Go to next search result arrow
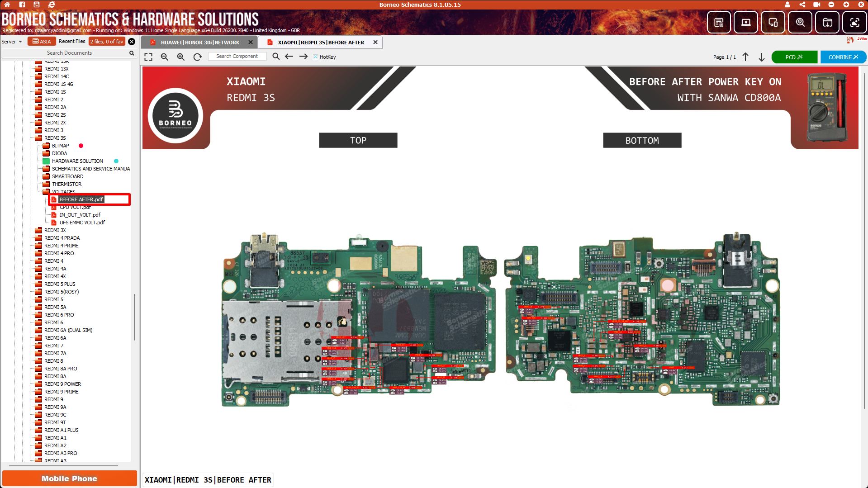 (304, 57)
